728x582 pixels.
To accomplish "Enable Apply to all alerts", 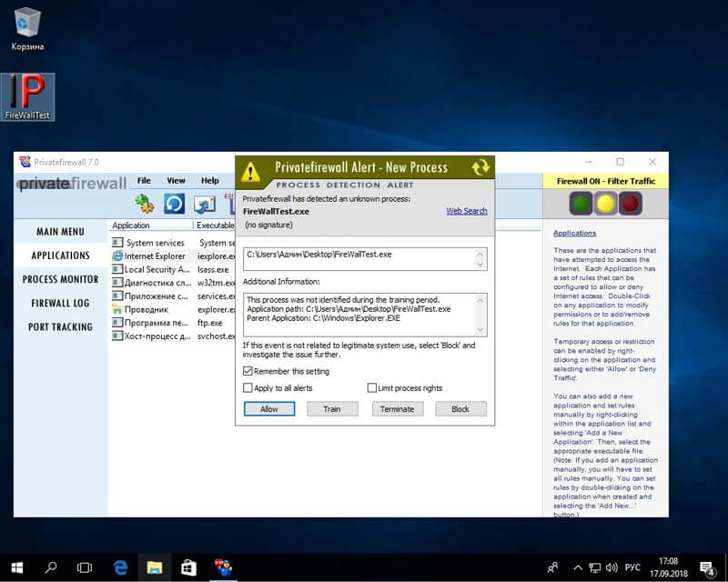I will tap(248, 388).
